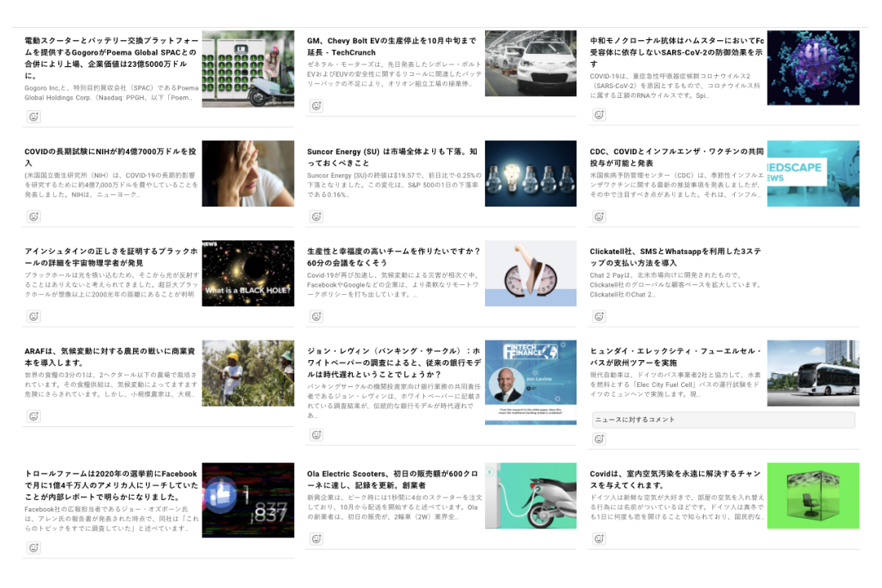This screenshot has width=882, height=588.
Task: Click the green room cube thumbnail
Action: 813,496
